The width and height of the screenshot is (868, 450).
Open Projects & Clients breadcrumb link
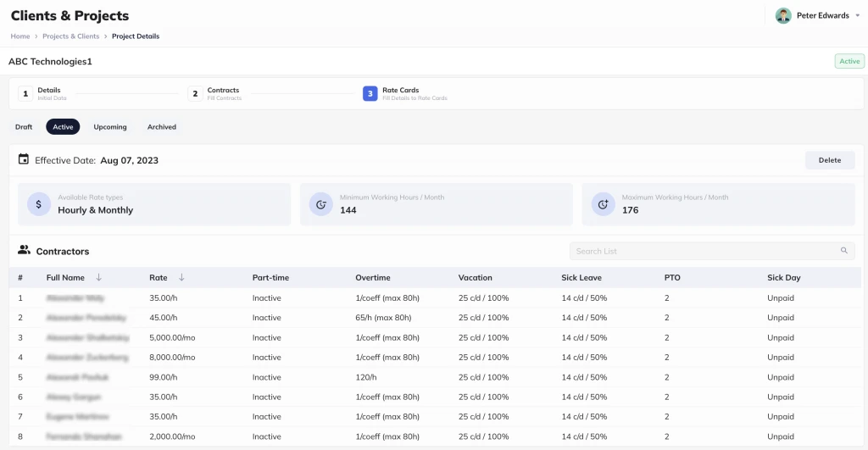click(x=71, y=36)
